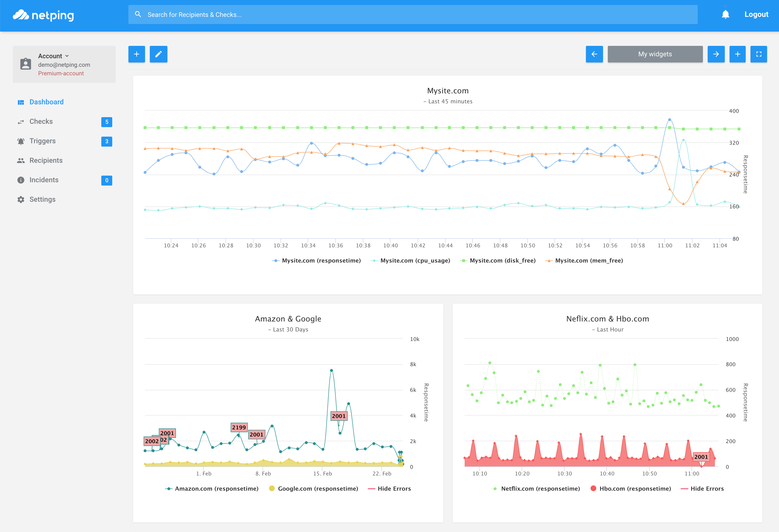Click the Incidents info icon
The width and height of the screenshot is (779, 532).
click(21, 180)
